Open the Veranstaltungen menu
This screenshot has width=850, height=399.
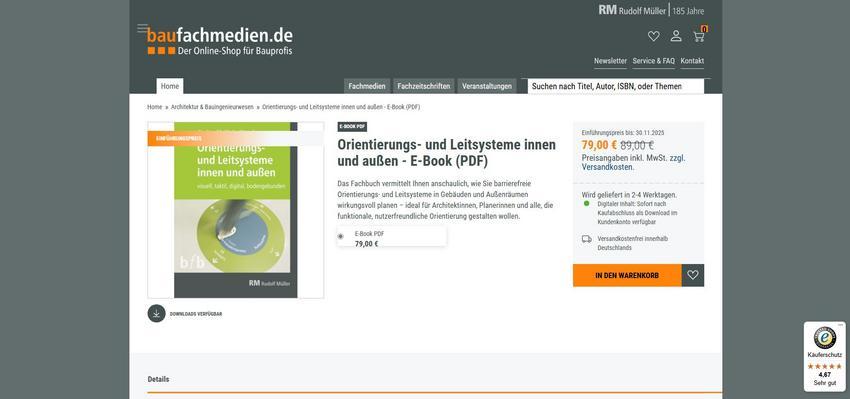coord(487,86)
